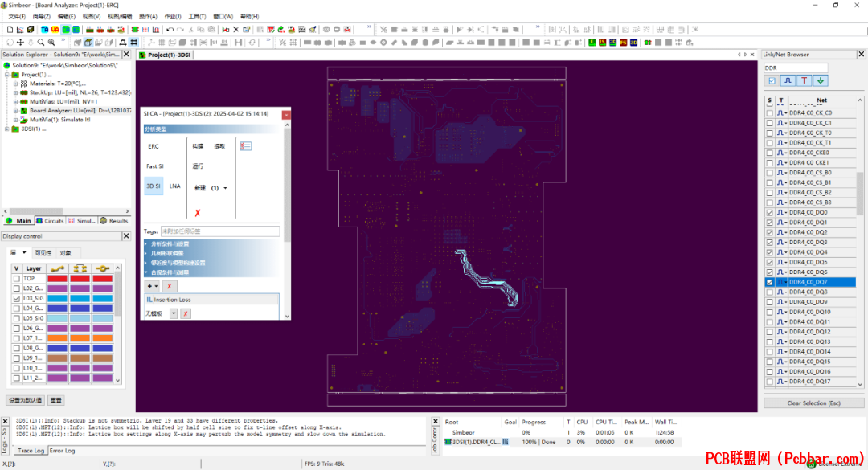Select the Fast SI analysis type
The height and width of the screenshot is (470, 868).
[x=155, y=166]
